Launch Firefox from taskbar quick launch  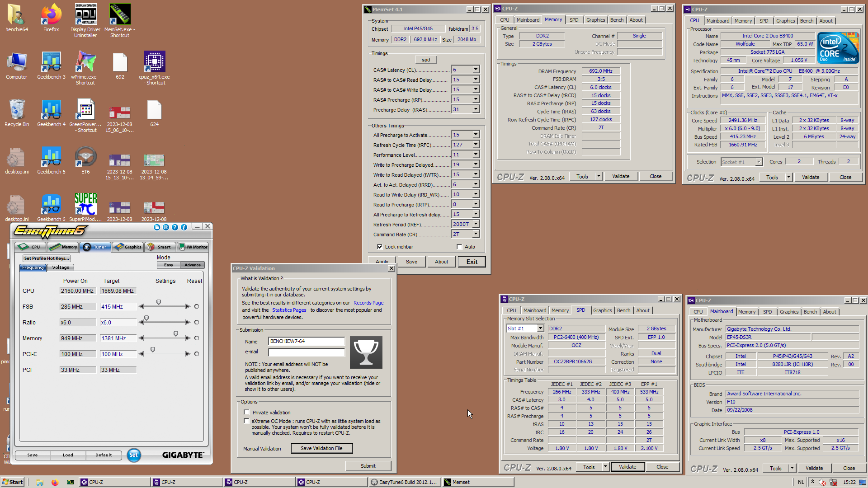(x=55, y=482)
